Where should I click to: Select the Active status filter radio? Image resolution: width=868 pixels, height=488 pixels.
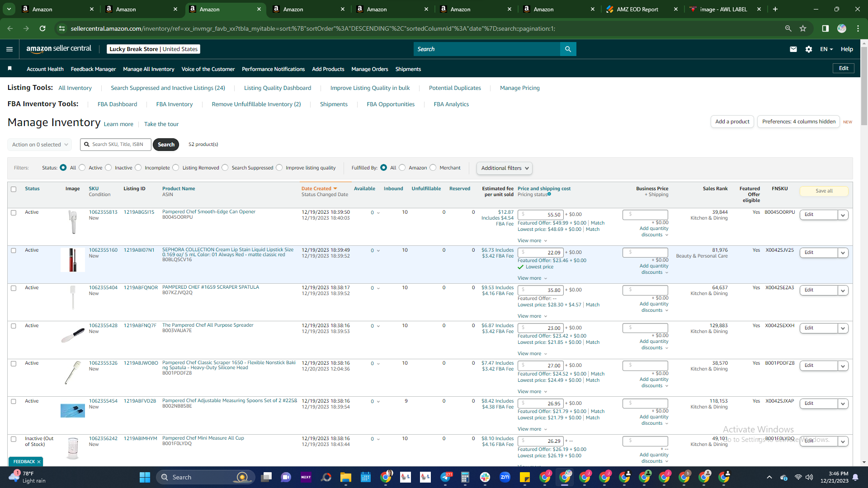(x=82, y=168)
